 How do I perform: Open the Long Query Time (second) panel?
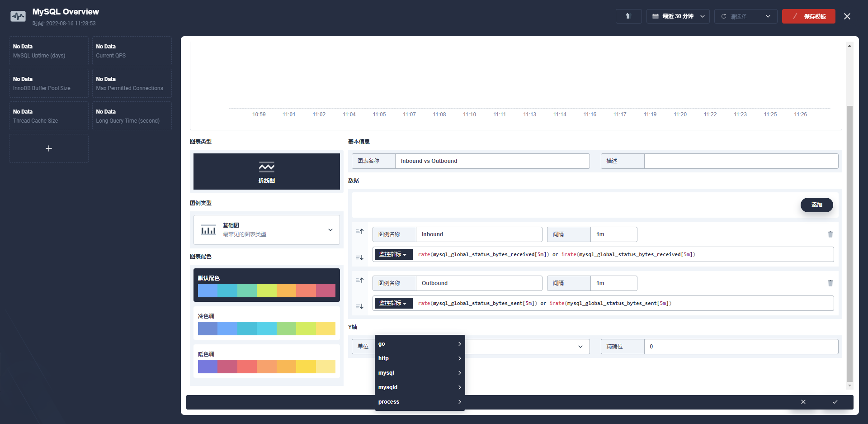tap(132, 116)
